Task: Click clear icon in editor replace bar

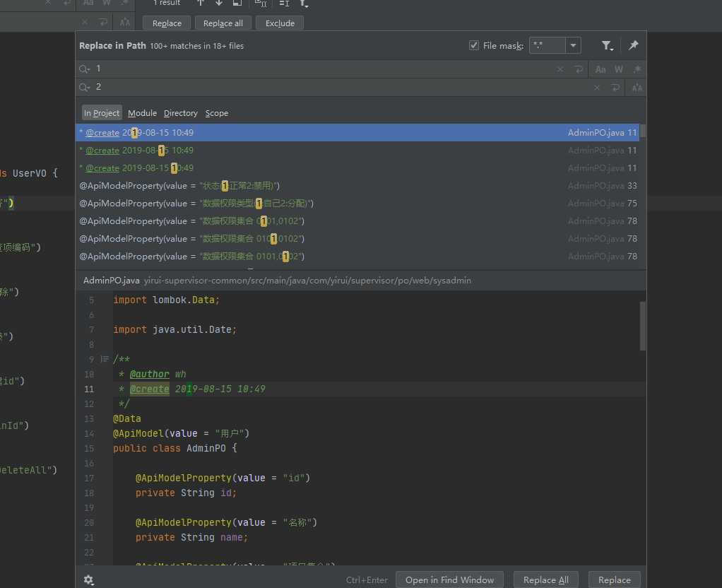Action: pyautogui.click(x=85, y=22)
